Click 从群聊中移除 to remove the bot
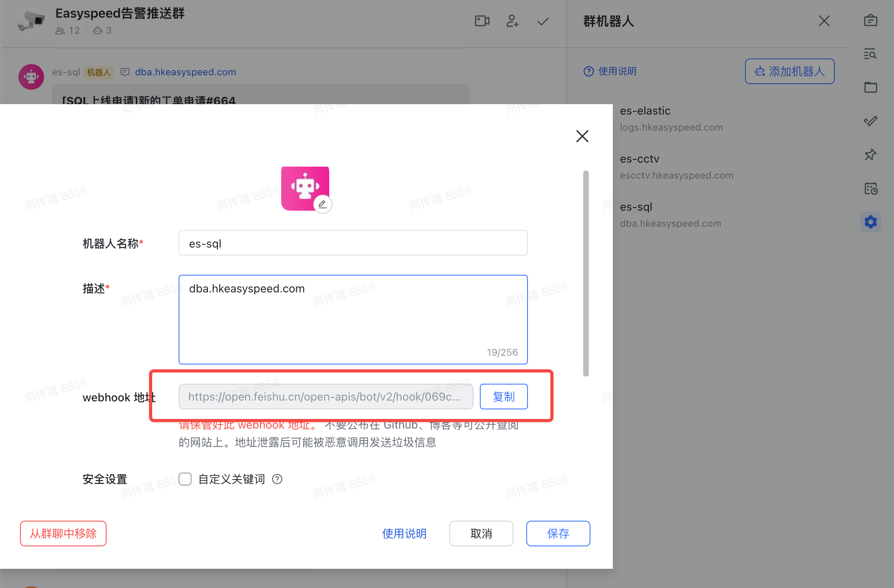894x588 pixels. click(x=63, y=534)
